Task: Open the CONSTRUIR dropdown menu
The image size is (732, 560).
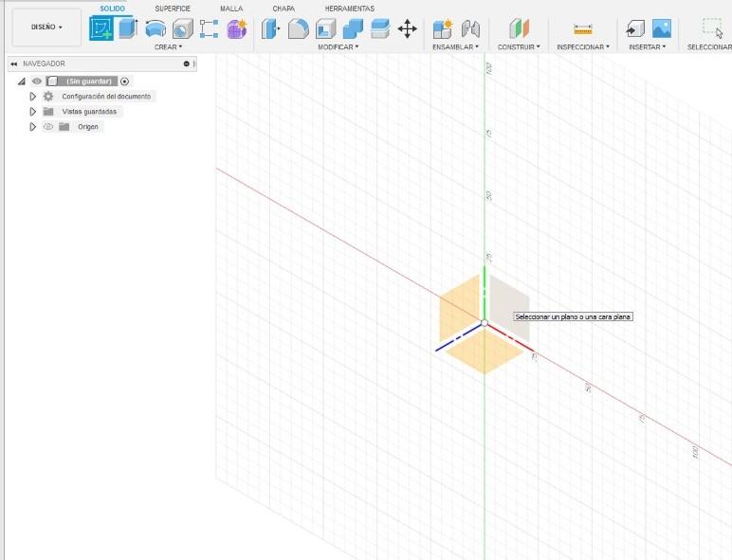Action: point(519,47)
